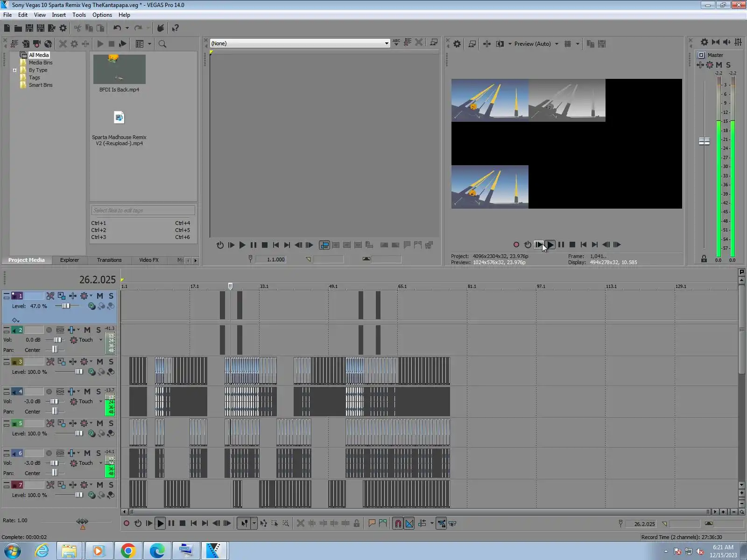Adjust track 2 Vol slider
Image resolution: width=747 pixels, height=560 pixels.
(x=57, y=340)
